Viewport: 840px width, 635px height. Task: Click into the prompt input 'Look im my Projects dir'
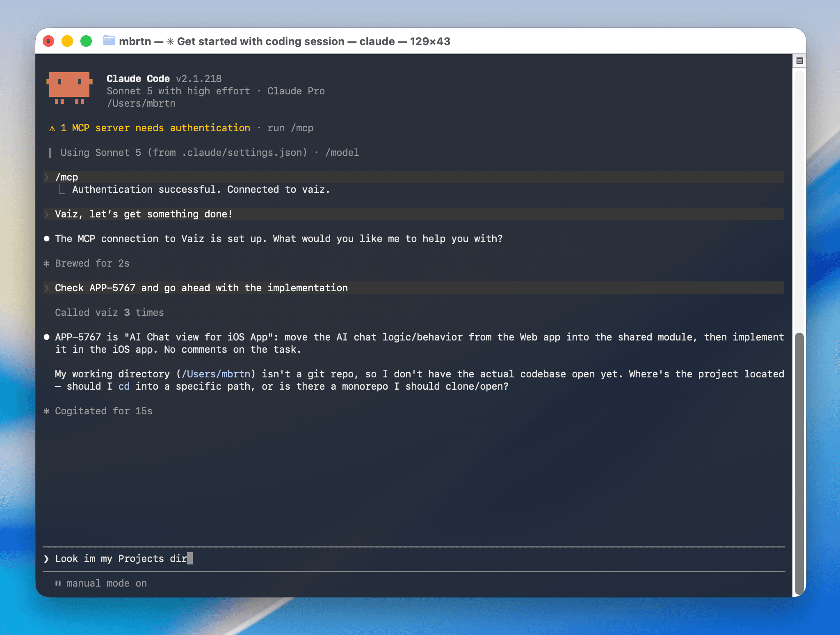[414, 559]
